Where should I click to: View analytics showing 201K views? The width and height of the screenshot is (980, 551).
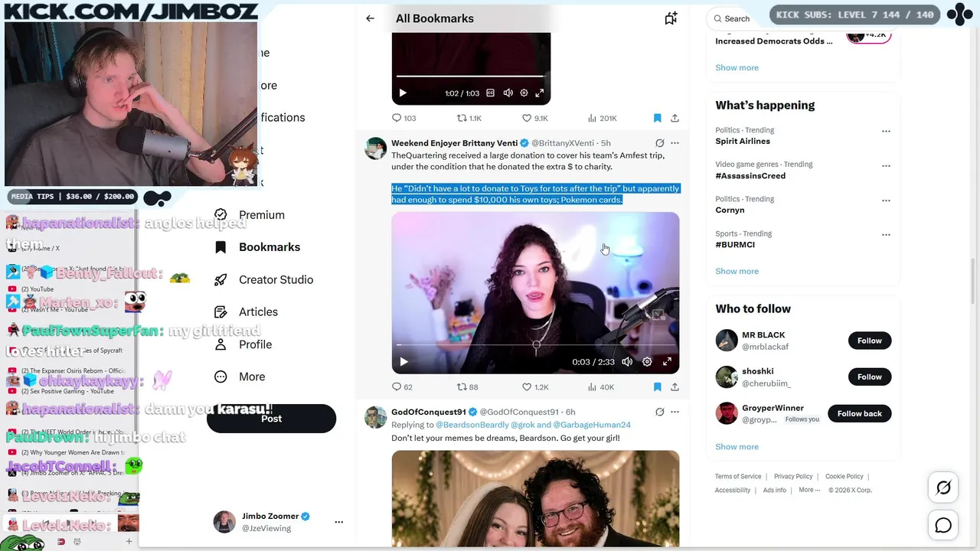(602, 118)
